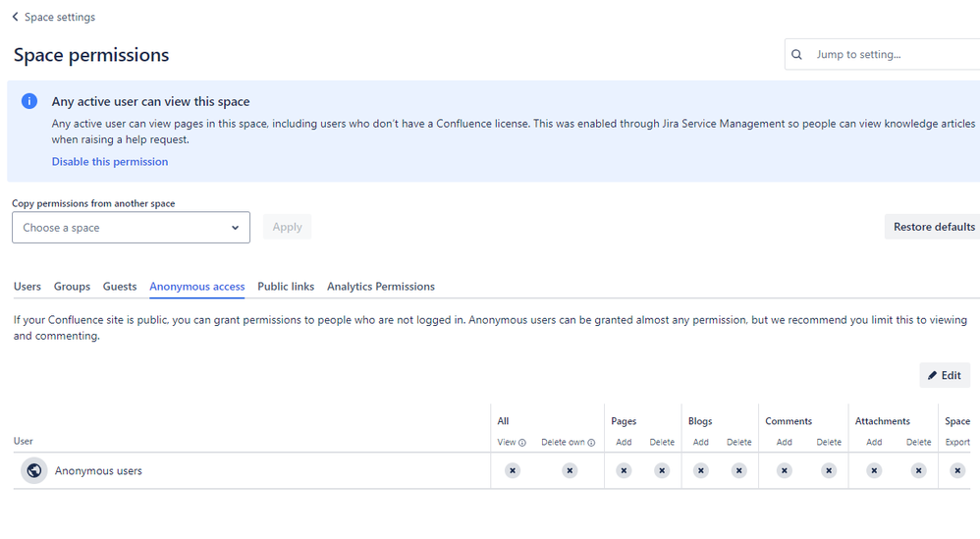Click 'Copy permissions from another space' label
The image size is (980, 539).
[x=93, y=203]
